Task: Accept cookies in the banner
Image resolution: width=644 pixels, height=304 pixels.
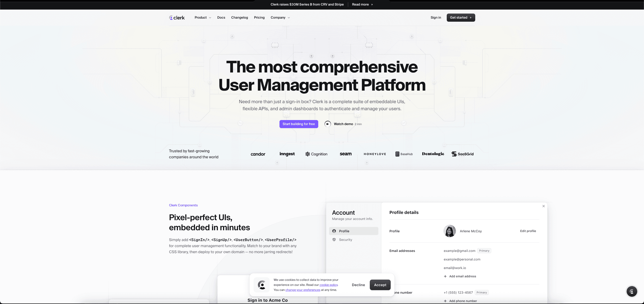Action: tap(380, 285)
